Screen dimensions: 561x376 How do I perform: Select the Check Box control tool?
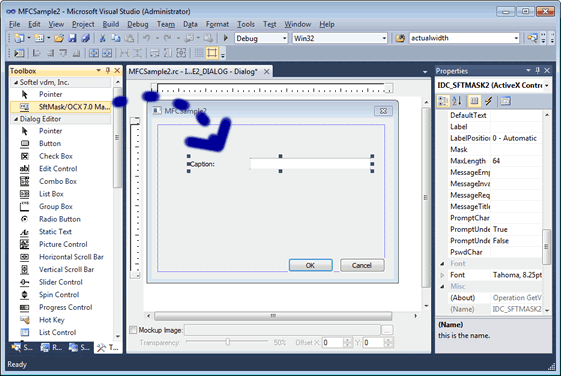56,156
